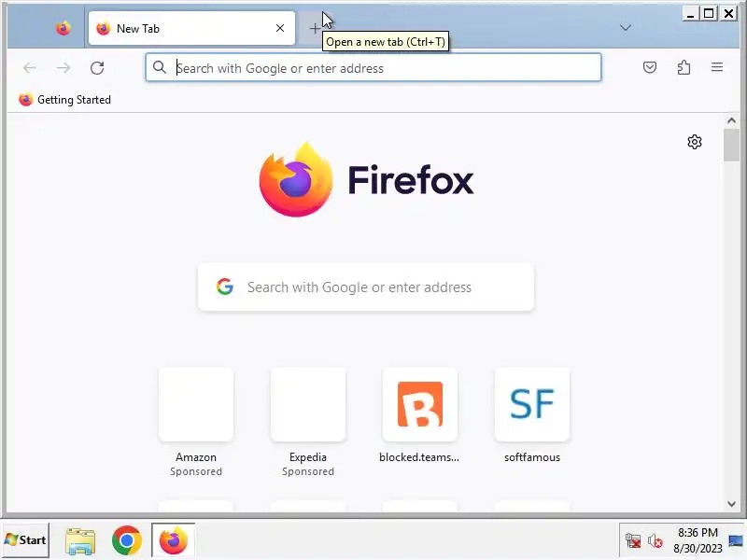Focus the address bar search field
Viewport: 747px width, 560px height.
pyautogui.click(x=373, y=67)
